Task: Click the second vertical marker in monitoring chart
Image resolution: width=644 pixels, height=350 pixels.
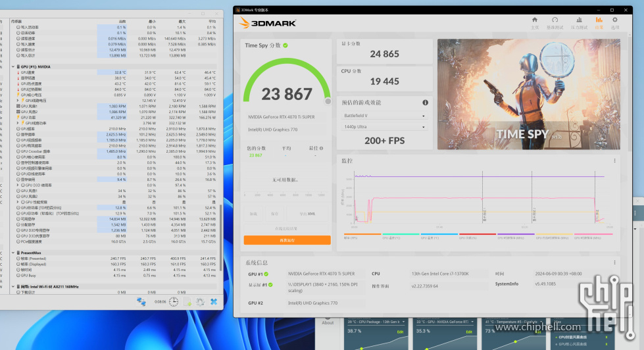Action: 532,197
